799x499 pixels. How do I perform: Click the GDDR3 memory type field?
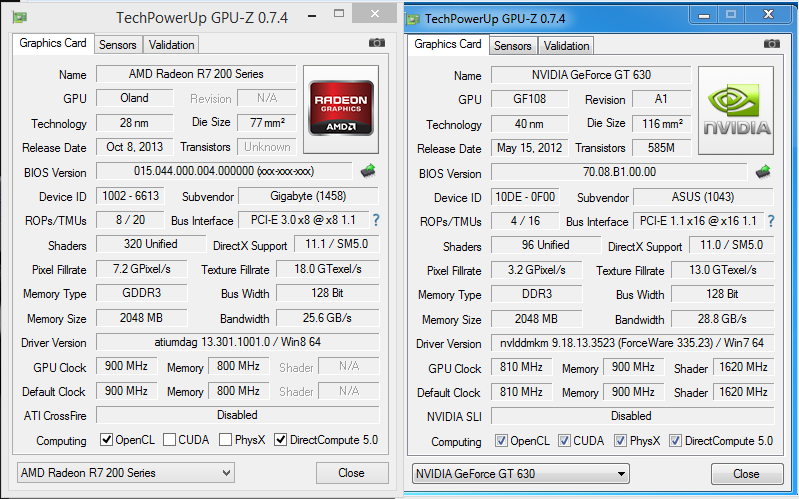coord(142,293)
